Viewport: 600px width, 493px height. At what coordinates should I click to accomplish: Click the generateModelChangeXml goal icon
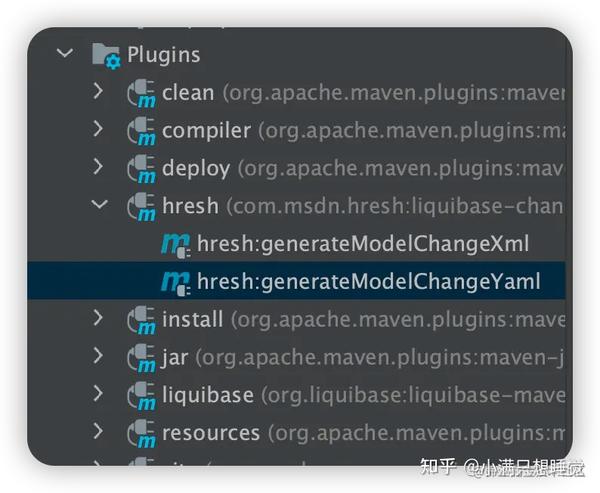click(176, 244)
